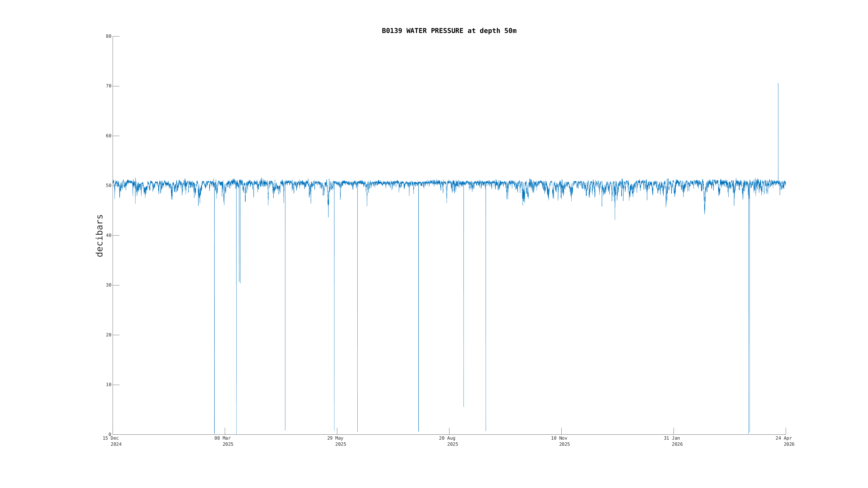Click the 30 y-axis tick label
Image resolution: width=868 pixels, height=488 pixels.
pyautogui.click(x=108, y=285)
